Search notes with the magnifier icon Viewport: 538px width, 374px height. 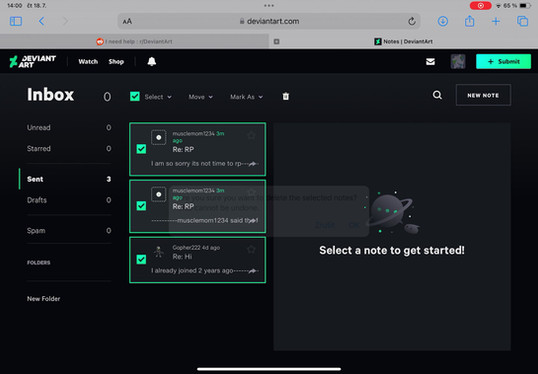[x=437, y=95]
